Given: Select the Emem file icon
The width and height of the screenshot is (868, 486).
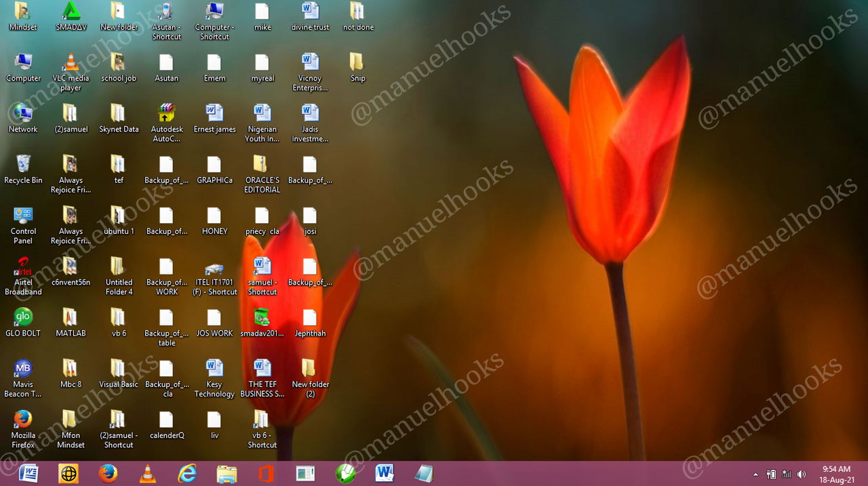Looking at the screenshot, I should [x=214, y=67].
